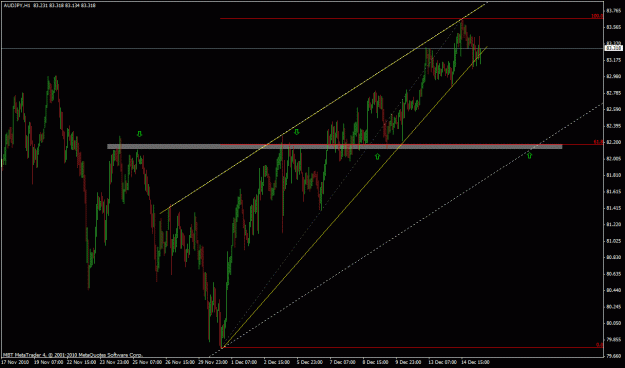Click the 1 Dec 07:00 time label
This screenshot has width=625, height=368.
click(x=245, y=362)
